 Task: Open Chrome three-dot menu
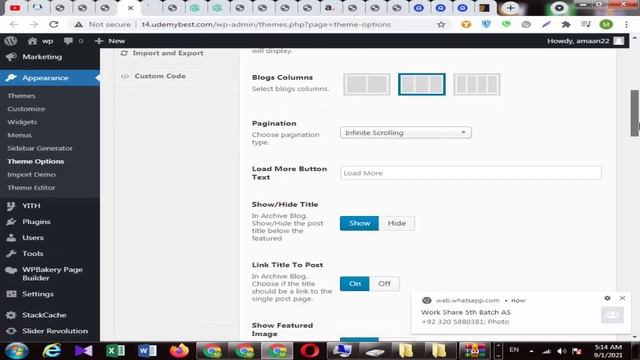point(627,24)
